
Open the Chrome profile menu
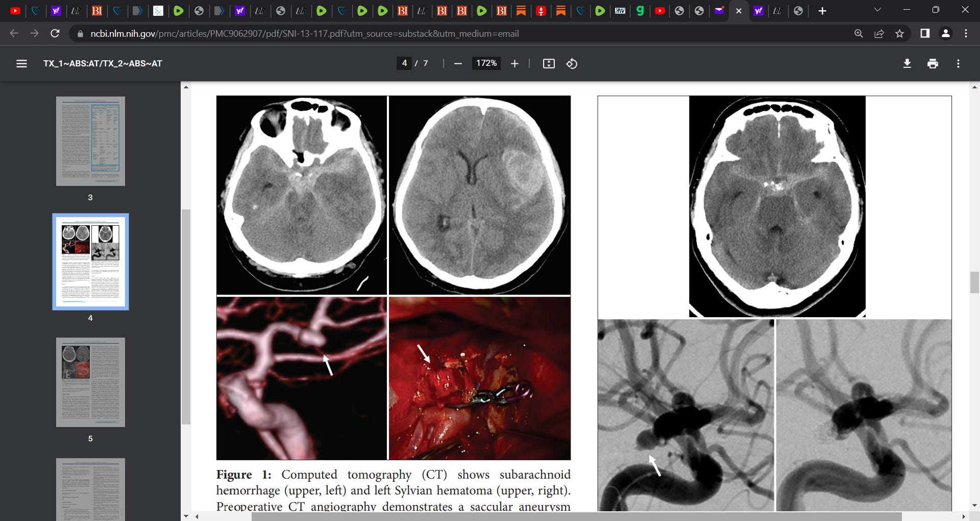tap(945, 33)
